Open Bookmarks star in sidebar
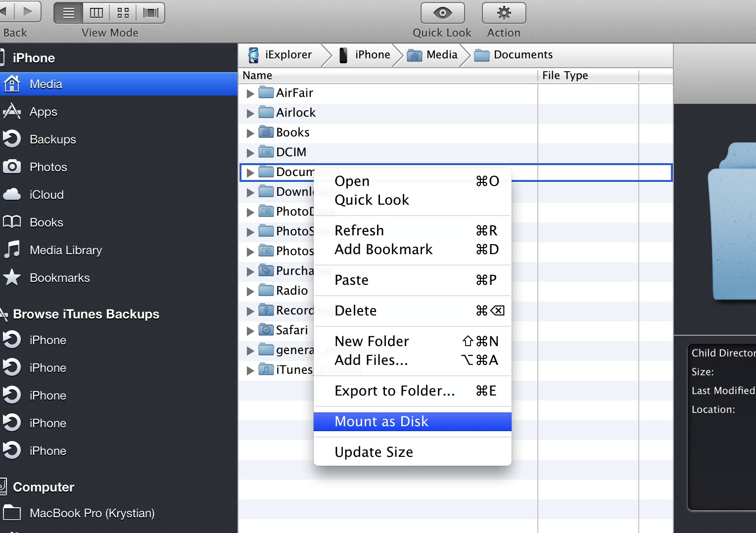The image size is (756, 533). point(12,278)
